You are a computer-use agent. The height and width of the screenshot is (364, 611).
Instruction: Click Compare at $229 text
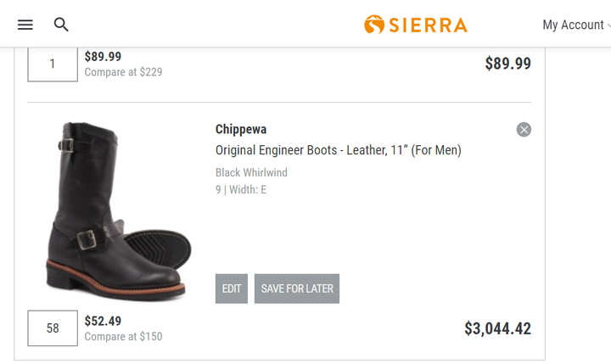click(x=124, y=72)
